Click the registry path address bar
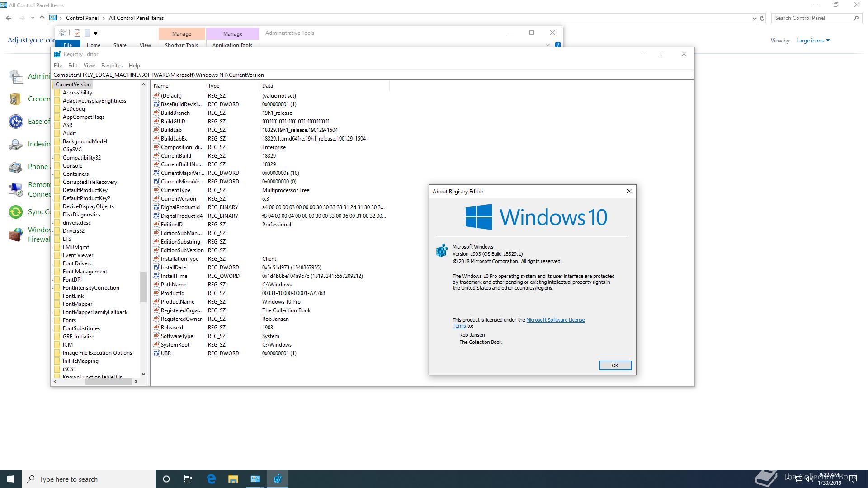Image resolution: width=868 pixels, height=488 pixels. pyautogui.click(x=373, y=75)
